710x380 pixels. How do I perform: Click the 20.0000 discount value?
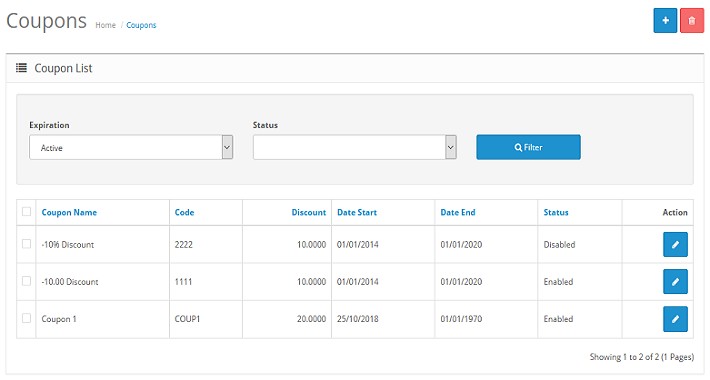pos(312,319)
